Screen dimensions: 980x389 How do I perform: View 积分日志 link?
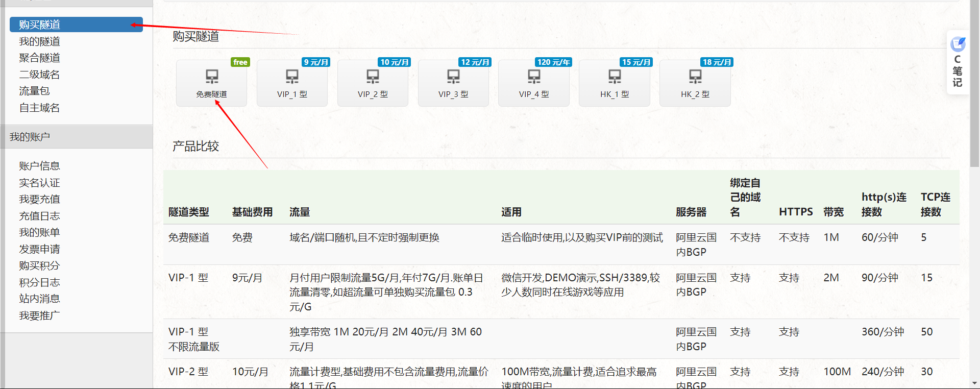[x=40, y=282]
